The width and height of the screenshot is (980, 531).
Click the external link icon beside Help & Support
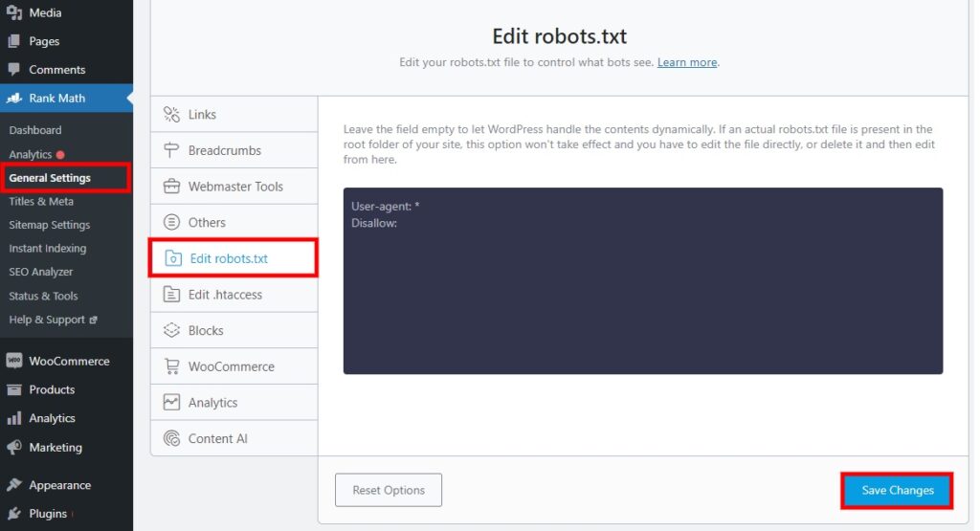click(x=93, y=320)
